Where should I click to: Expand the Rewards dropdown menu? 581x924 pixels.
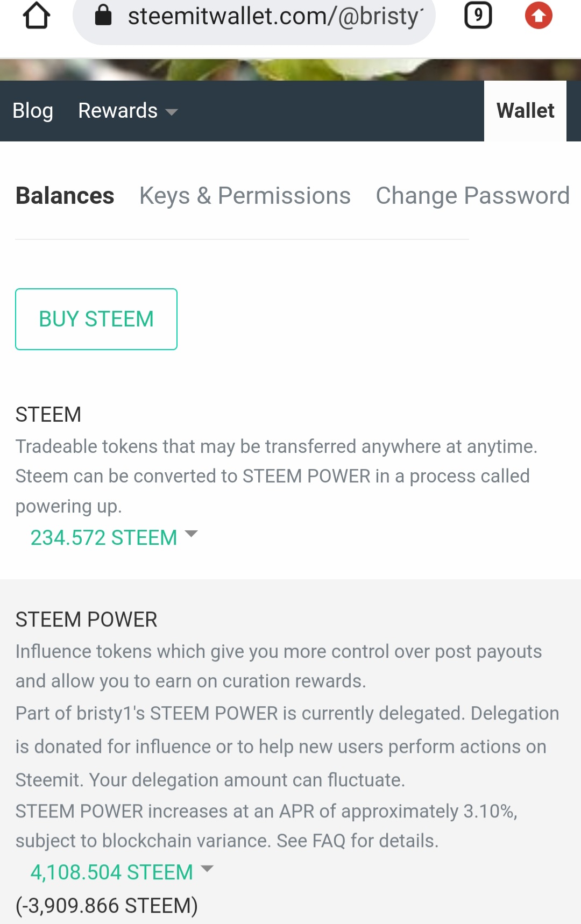118,111
